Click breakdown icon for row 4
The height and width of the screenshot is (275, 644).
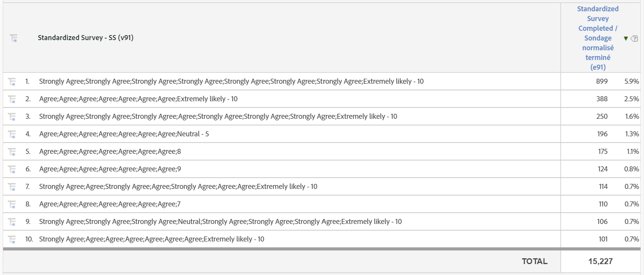pos(12,134)
